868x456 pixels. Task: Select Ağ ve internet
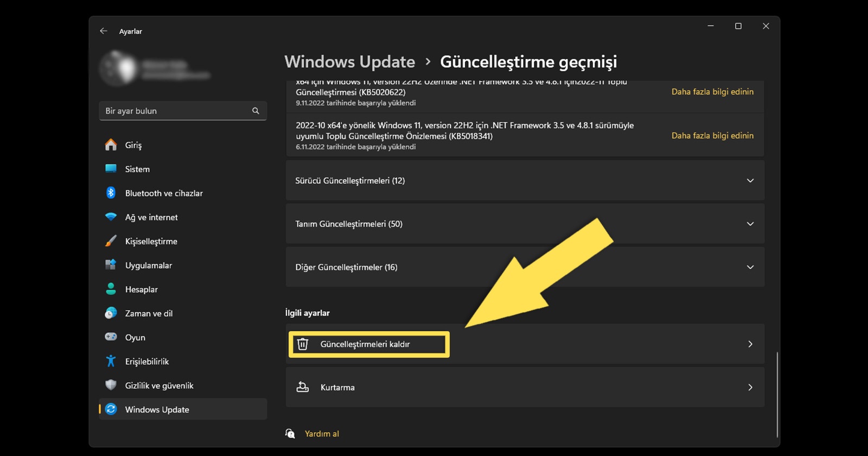click(x=183, y=217)
